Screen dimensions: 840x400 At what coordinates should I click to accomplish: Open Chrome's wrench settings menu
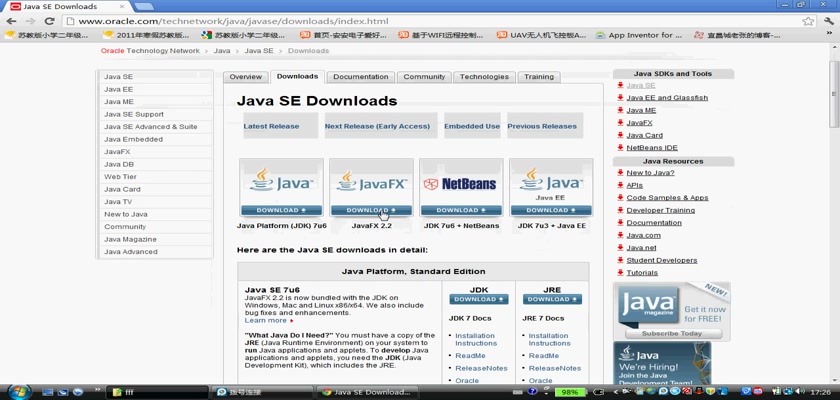(829, 21)
